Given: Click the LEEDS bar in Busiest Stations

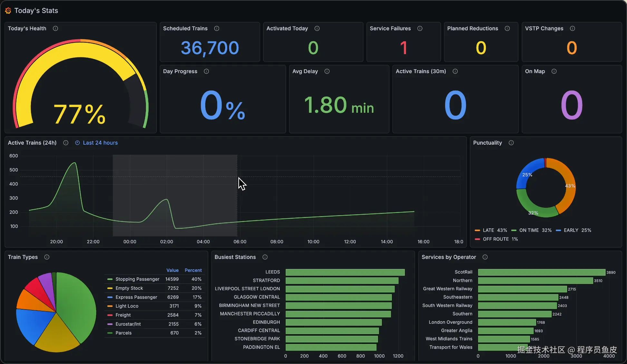Looking at the screenshot, I should (x=345, y=272).
